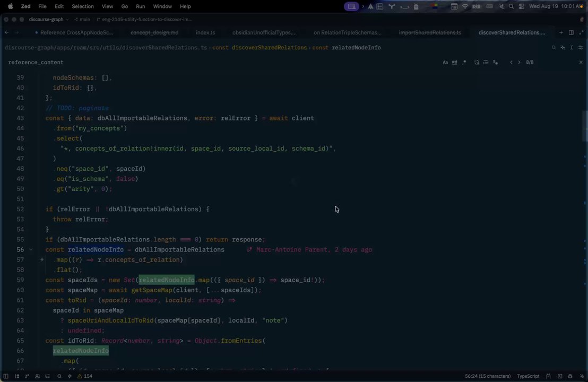
Task: Go to previous search match
Action: point(511,62)
